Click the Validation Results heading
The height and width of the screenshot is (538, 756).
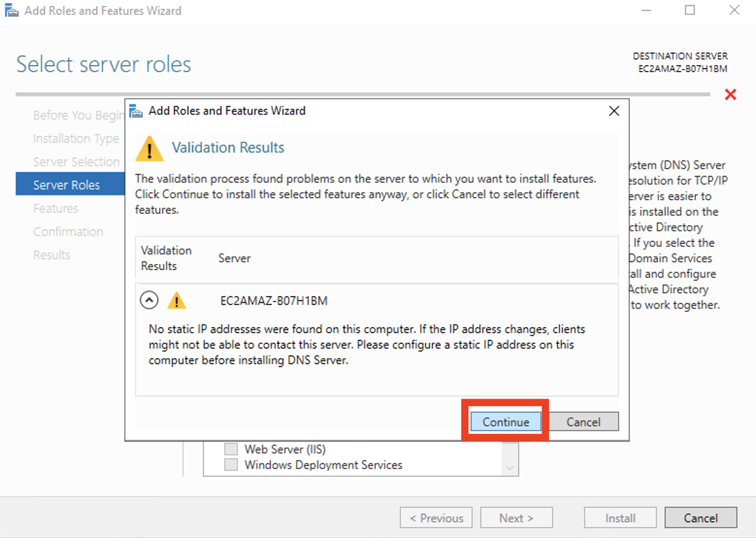(x=228, y=148)
